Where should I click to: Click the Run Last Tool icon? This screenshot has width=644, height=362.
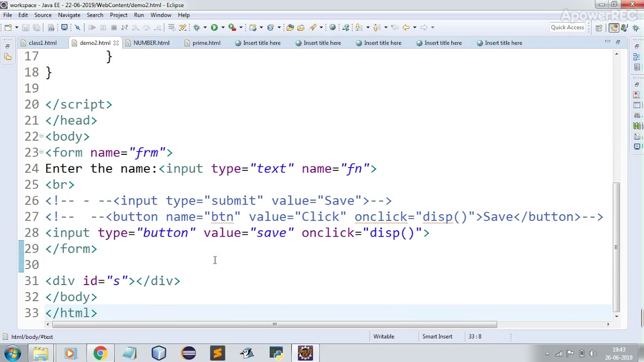pos(232,27)
